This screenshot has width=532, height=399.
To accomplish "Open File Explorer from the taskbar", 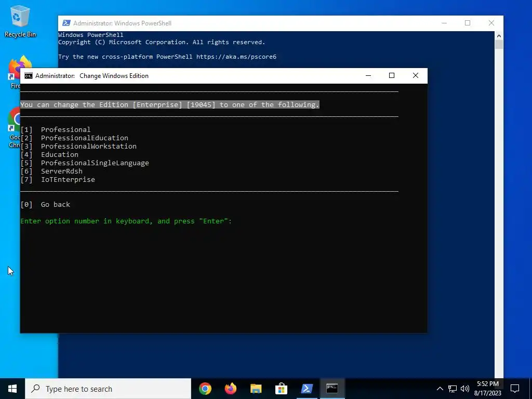I will [256, 389].
